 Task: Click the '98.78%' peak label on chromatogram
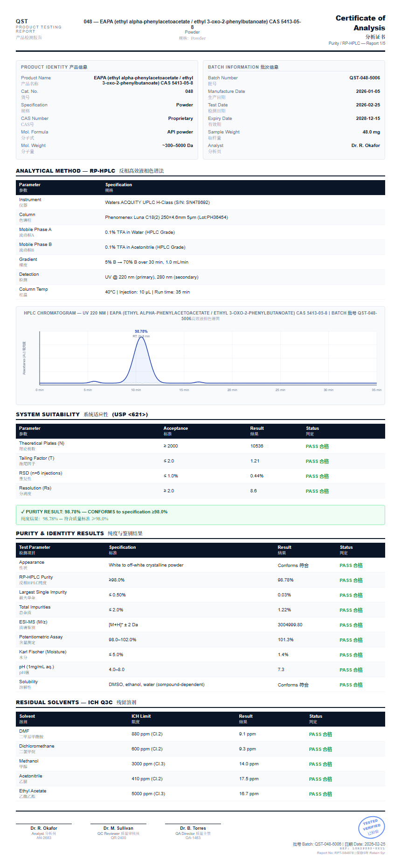pos(141,331)
